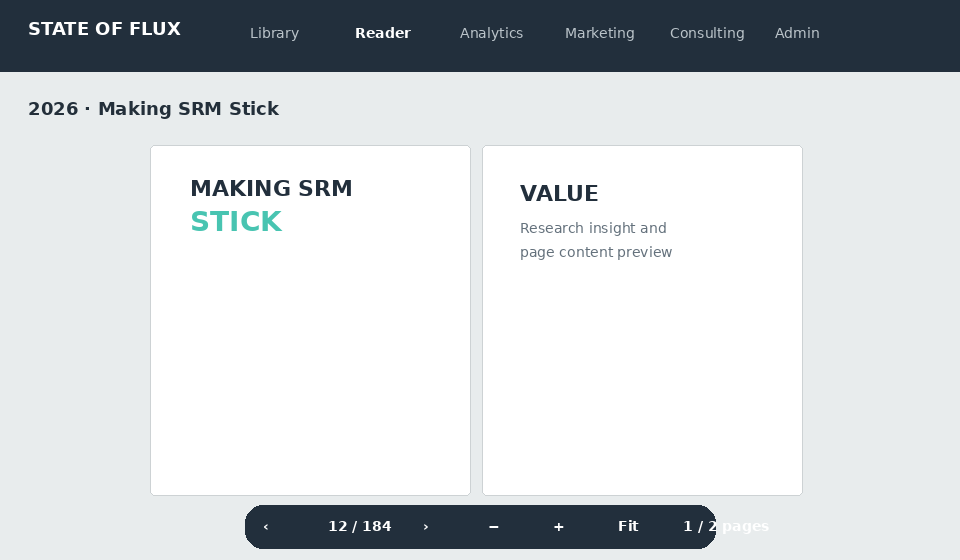The width and height of the screenshot is (960, 560).
Task: Open the Consulting section
Action: tap(707, 33)
